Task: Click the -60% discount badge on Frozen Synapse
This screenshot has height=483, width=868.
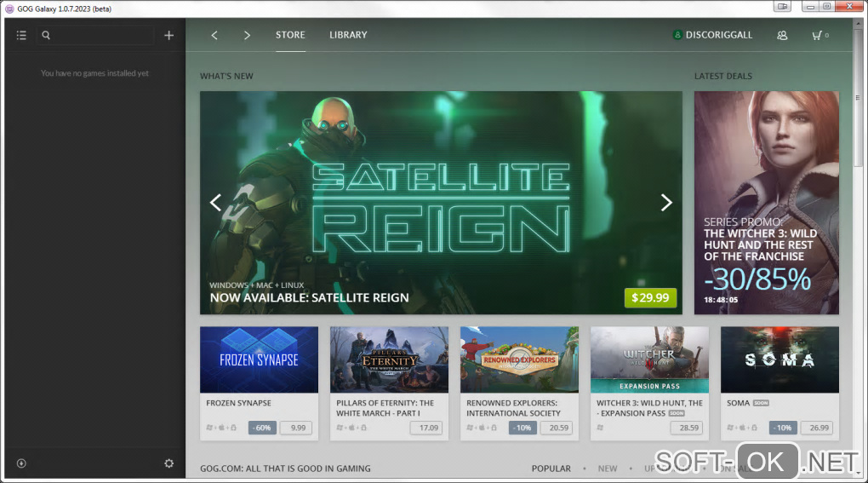Action: [262, 428]
